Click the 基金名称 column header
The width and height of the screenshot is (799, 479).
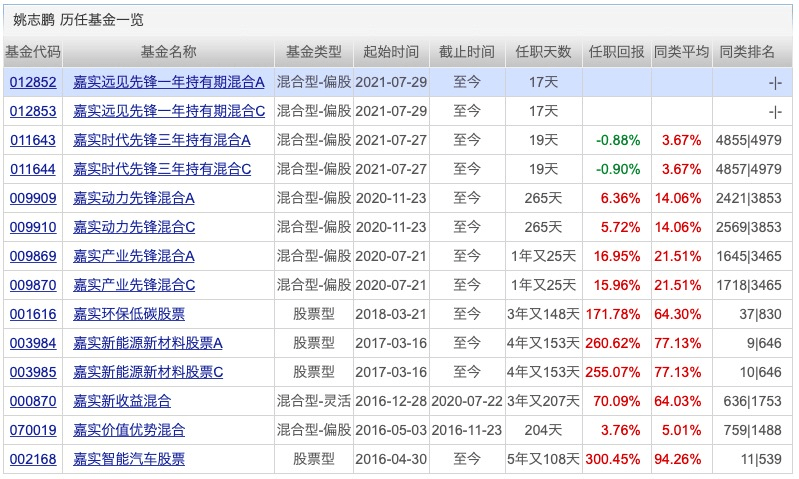coord(169,52)
